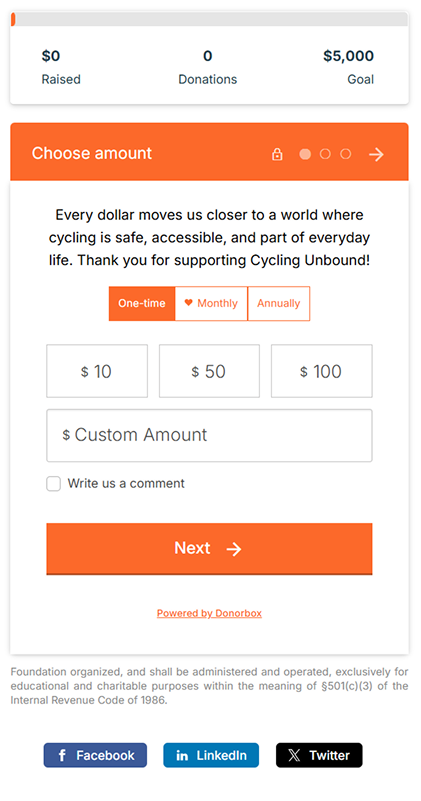Go to the third step indicator dot
This screenshot has width=421, height=801.
coord(346,154)
